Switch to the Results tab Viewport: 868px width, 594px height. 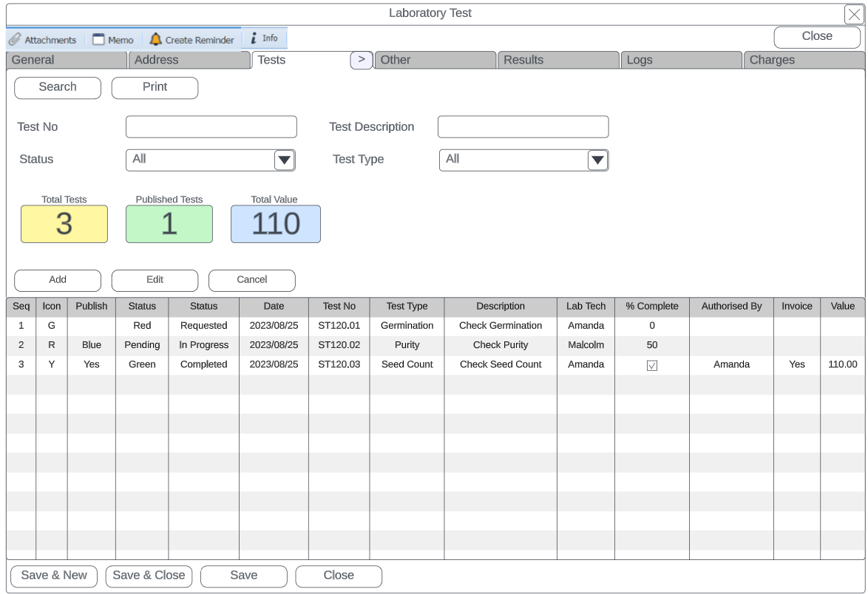pyautogui.click(x=558, y=61)
